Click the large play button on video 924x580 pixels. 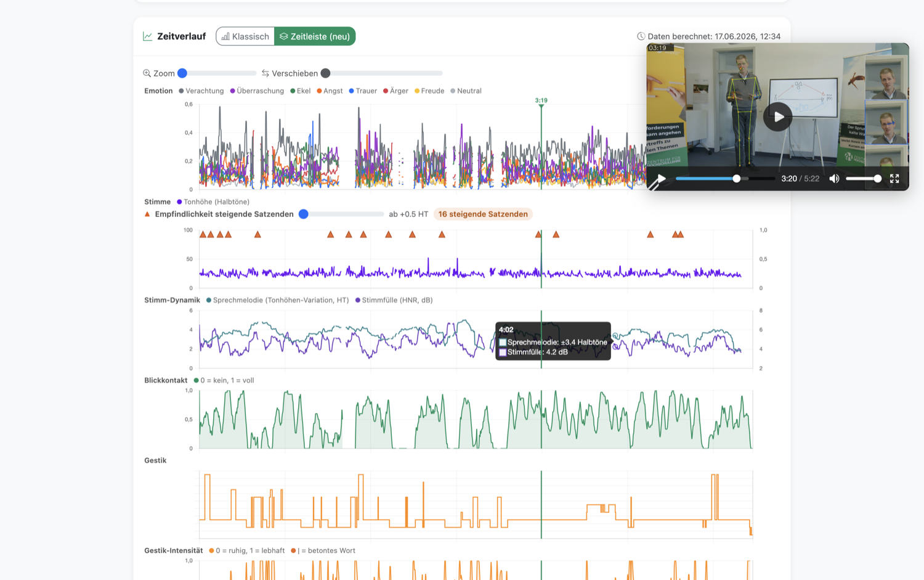tap(778, 116)
